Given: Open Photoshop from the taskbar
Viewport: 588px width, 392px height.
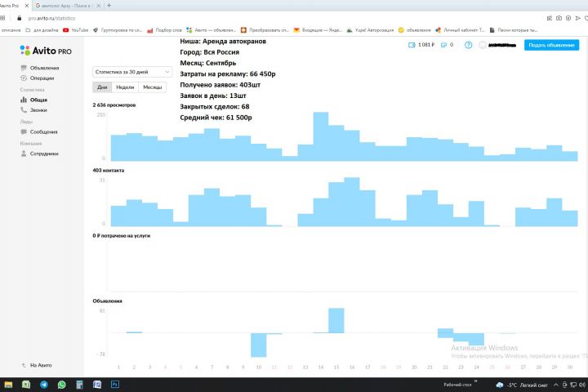Looking at the screenshot, I should (115, 385).
